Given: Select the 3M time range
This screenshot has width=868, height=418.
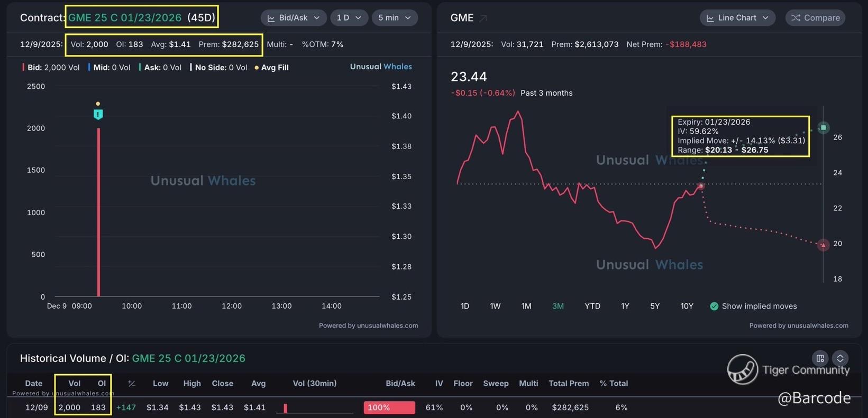Looking at the screenshot, I should pyautogui.click(x=558, y=306).
